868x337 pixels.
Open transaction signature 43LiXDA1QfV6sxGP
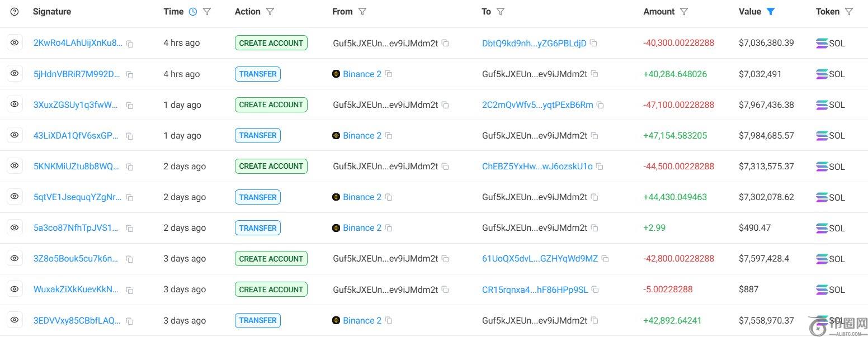click(x=76, y=135)
